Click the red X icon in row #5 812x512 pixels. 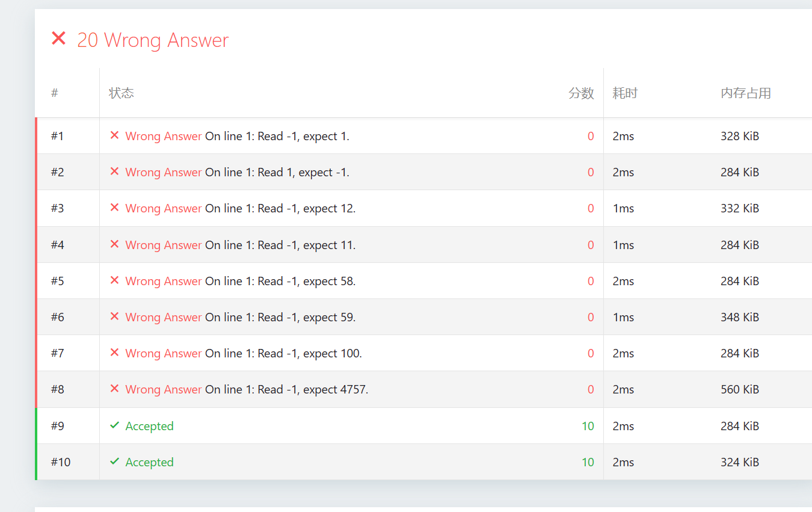(x=114, y=280)
